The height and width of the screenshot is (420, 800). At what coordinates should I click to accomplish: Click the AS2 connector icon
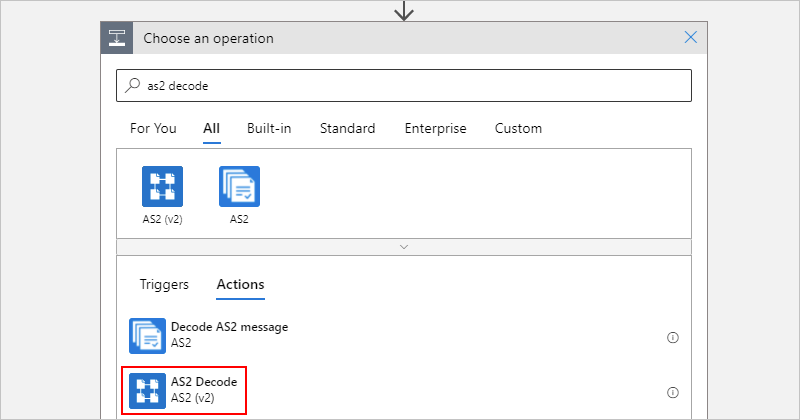coord(239,186)
